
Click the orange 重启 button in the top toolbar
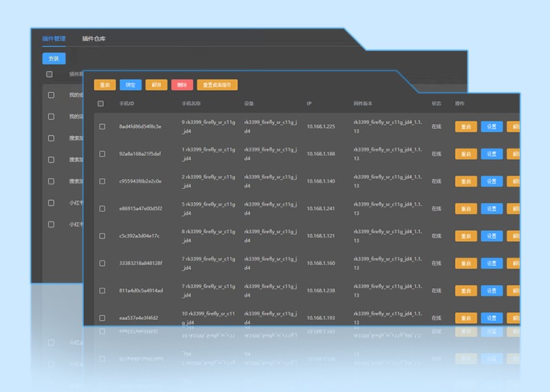click(x=105, y=85)
